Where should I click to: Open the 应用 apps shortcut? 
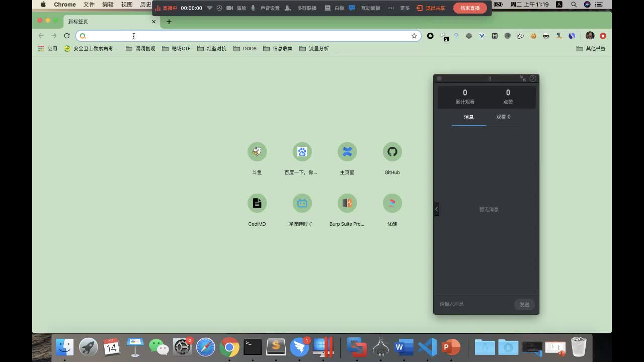point(48,49)
